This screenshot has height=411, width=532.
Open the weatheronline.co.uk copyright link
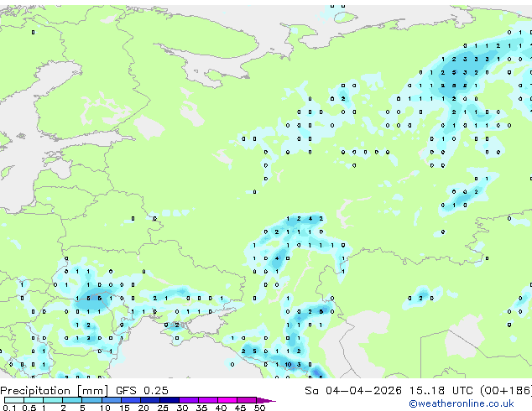462,403
